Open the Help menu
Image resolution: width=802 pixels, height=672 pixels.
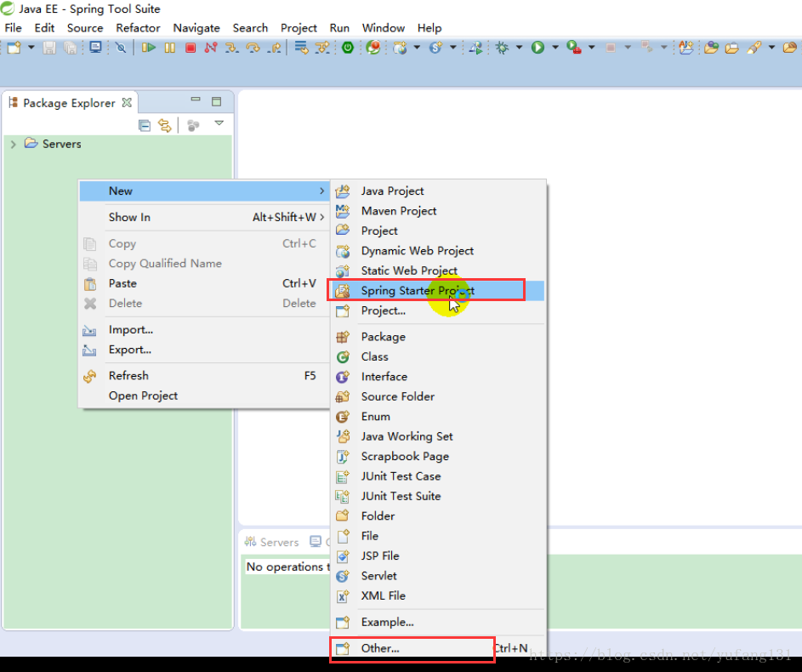pyautogui.click(x=429, y=27)
